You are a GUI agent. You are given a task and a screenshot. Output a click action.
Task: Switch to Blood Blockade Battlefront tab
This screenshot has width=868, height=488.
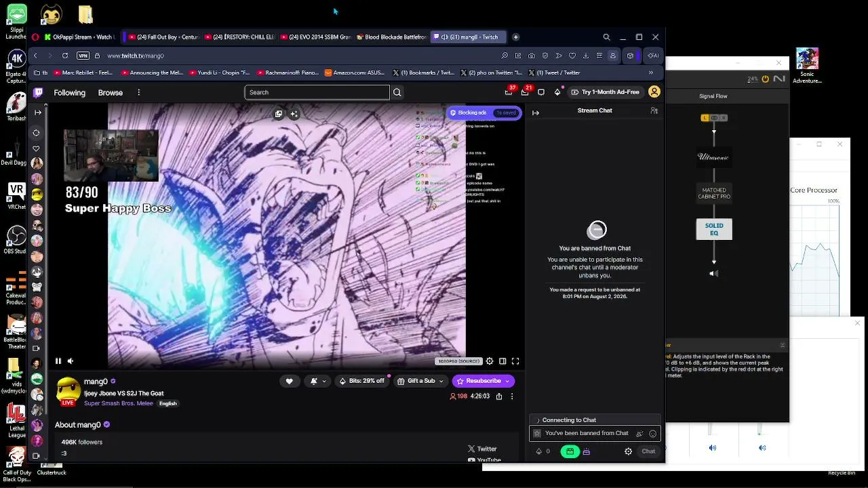pos(391,37)
